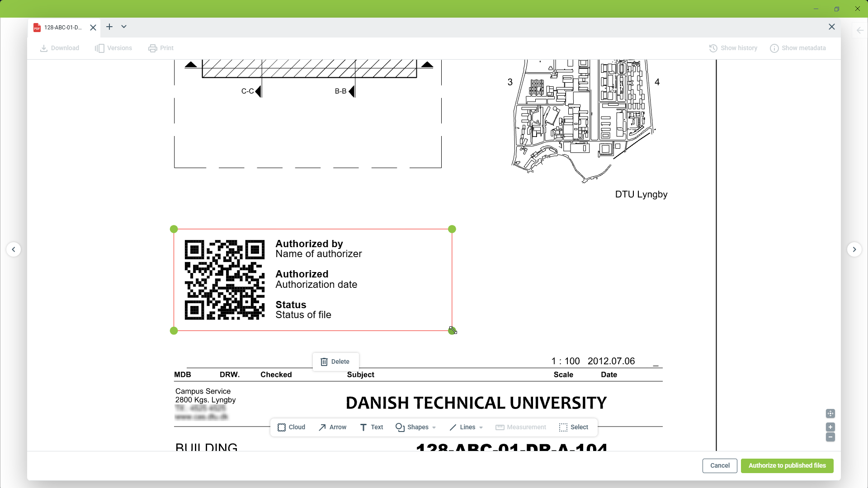The width and height of the screenshot is (868, 488).
Task: Click the bottom-right resize handle of stamp
Action: click(452, 331)
